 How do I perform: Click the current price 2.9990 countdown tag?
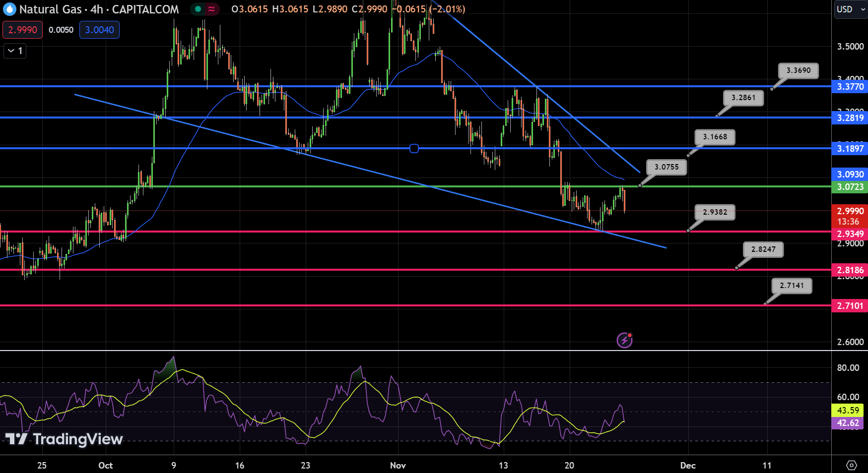tap(850, 216)
